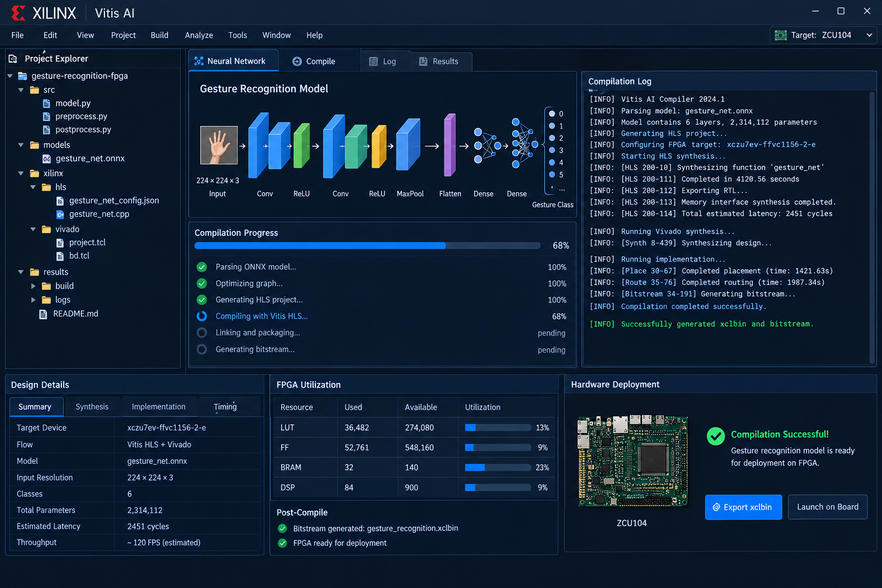
Task: Click the Results tab icon
Action: [423, 61]
